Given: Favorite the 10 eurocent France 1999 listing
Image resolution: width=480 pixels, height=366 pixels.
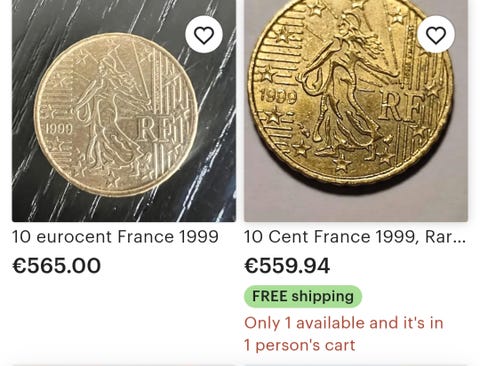Looking at the screenshot, I should click(x=204, y=35).
